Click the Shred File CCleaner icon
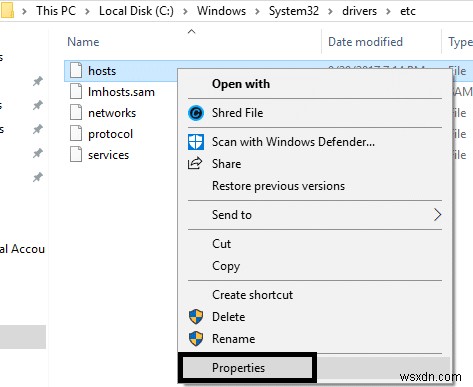This screenshot has height=387, width=473. click(196, 113)
